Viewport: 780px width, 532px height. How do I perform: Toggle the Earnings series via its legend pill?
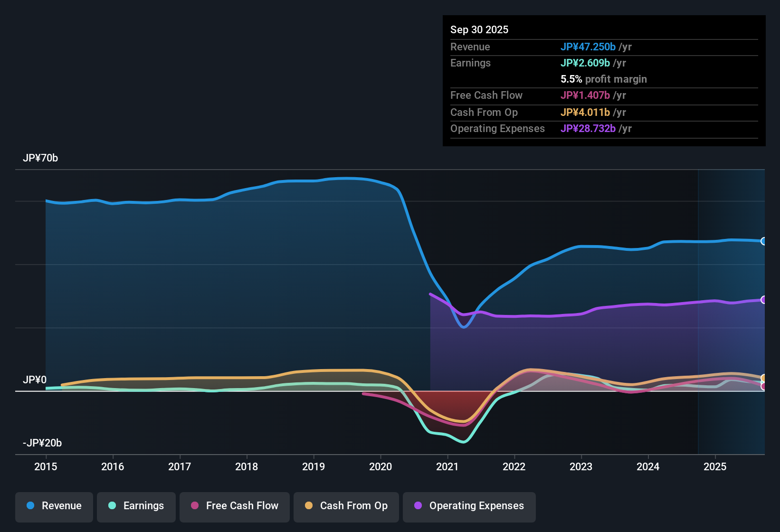point(136,506)
